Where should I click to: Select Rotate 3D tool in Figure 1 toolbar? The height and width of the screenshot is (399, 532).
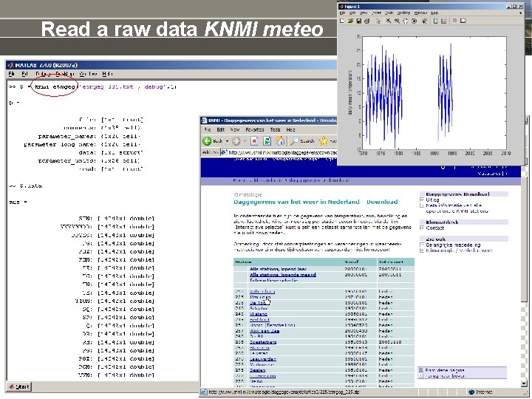tap(415, 21)
